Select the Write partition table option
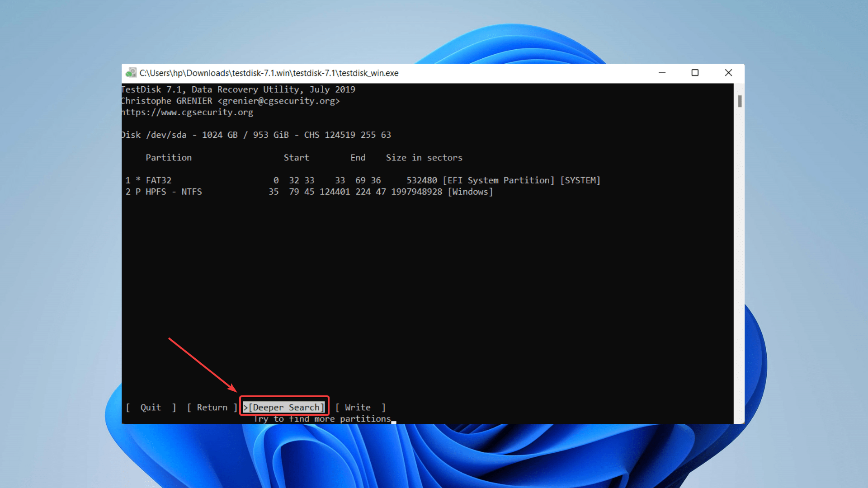The image size is (868, 488). coord(359,407)
